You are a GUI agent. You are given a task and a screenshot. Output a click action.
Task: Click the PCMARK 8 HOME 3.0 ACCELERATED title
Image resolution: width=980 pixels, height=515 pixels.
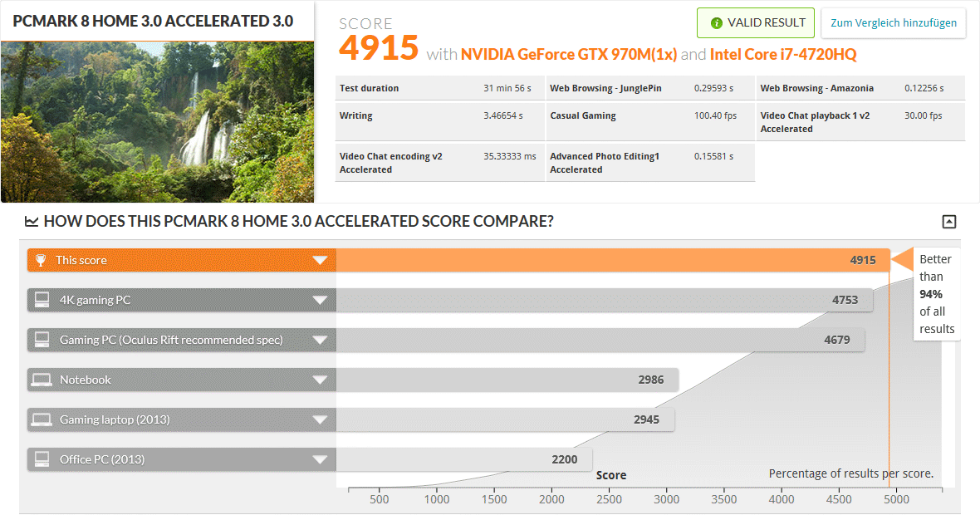click(153, 22)
